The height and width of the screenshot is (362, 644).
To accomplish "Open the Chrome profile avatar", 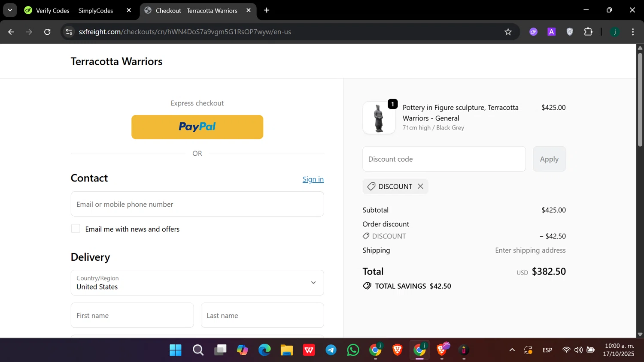I will 615,32.
